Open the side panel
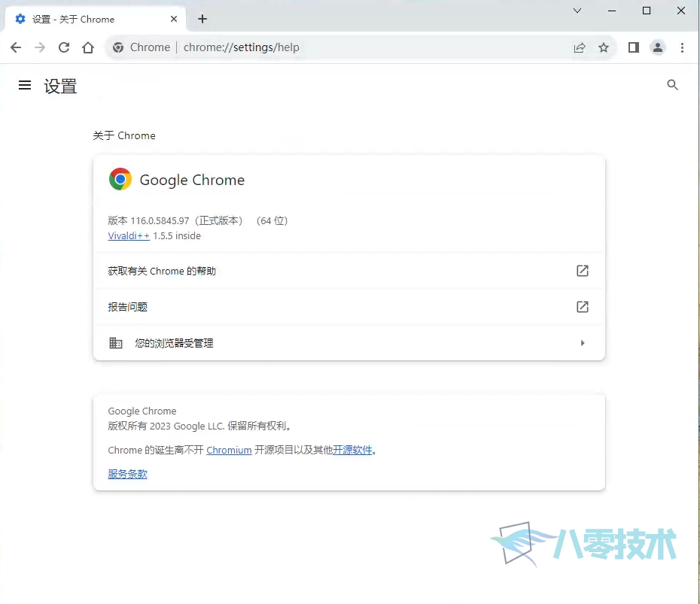 click(634, 47)
